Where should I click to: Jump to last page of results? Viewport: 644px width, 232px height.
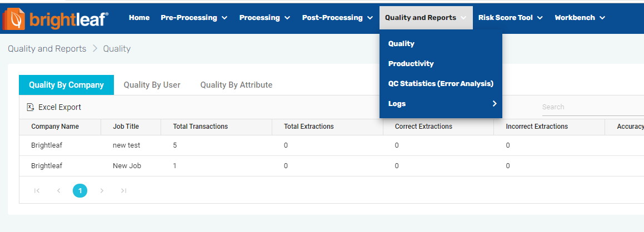click(123, 191)
